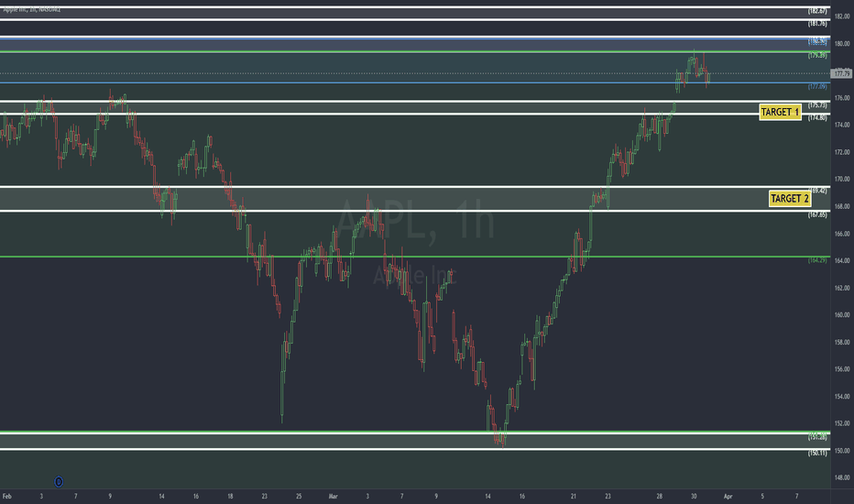Select the (174.80) line label
Screen dimensions: 854x504
click(x=817, y=117)
